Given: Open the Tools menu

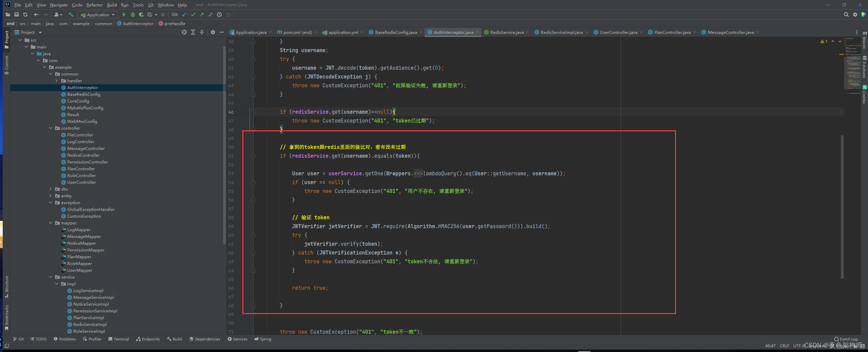Looking at the screenshot, I should pyautogui.click(x=138, y=5).
